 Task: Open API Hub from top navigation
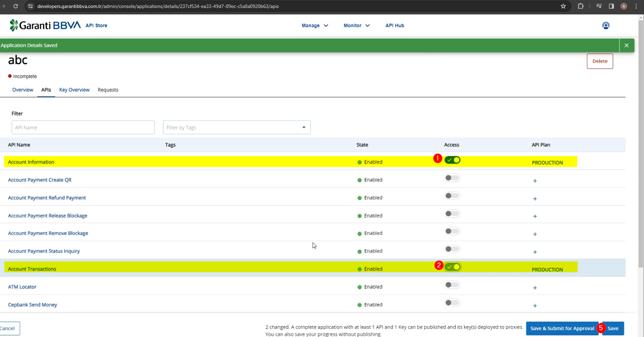coord(395,25)
